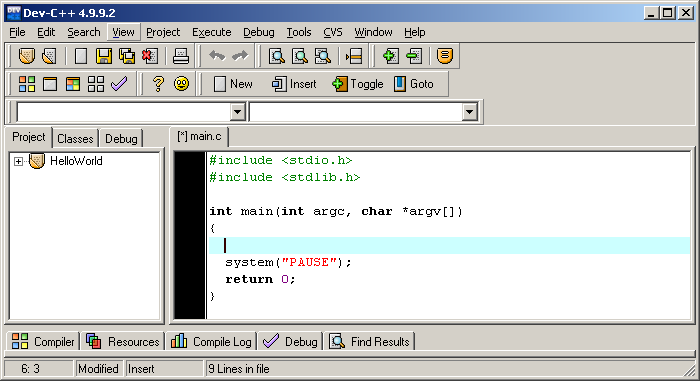Open the CVS menu
The height and width of the screenshot is (381, 700).
(333, 32)
